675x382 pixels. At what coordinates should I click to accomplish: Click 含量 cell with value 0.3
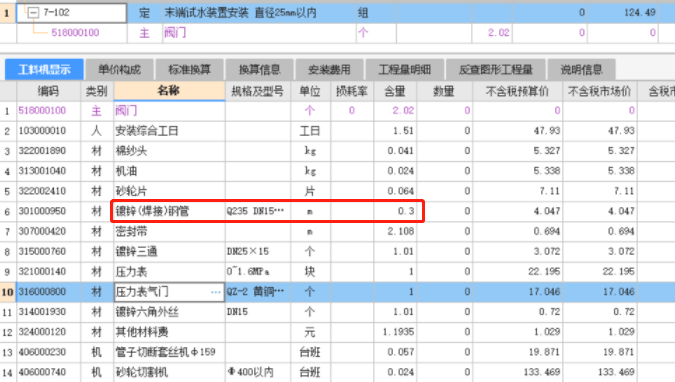coord(395,211)
